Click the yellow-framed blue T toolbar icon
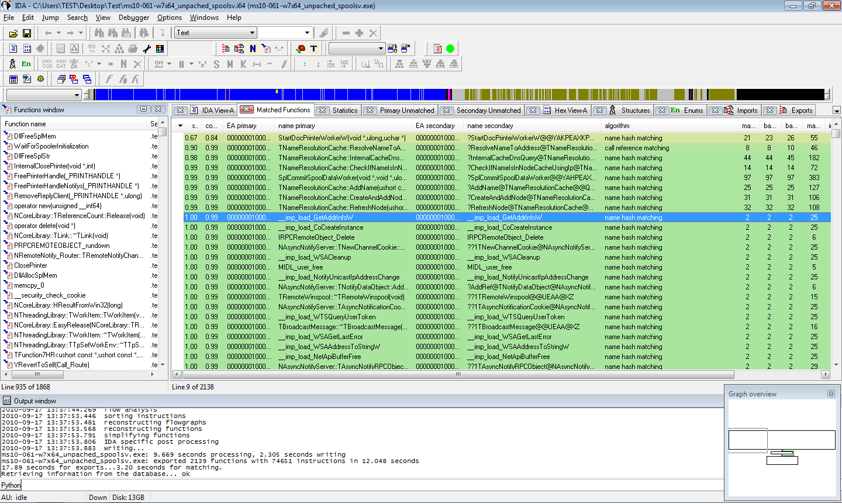The width and height of the screenshot is (842, 504). [314, 49]
